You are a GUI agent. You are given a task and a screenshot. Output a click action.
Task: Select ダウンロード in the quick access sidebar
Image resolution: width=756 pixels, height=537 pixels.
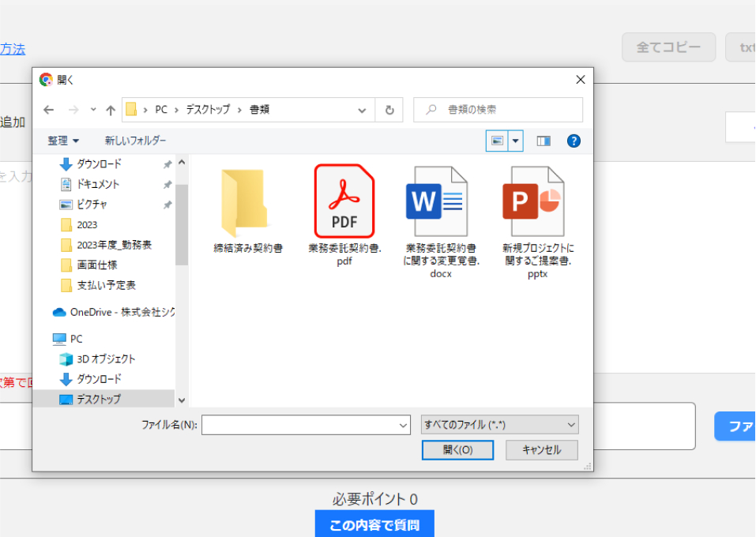coord(98,164)
